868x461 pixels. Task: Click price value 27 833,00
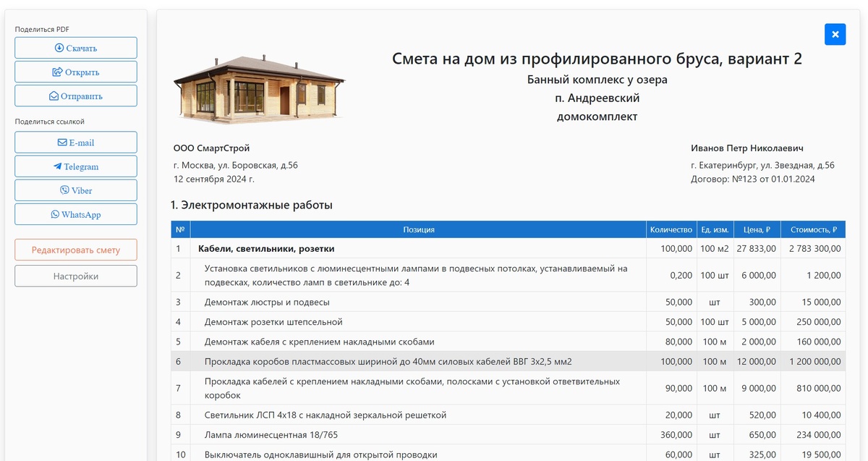(x=757, y=248)
